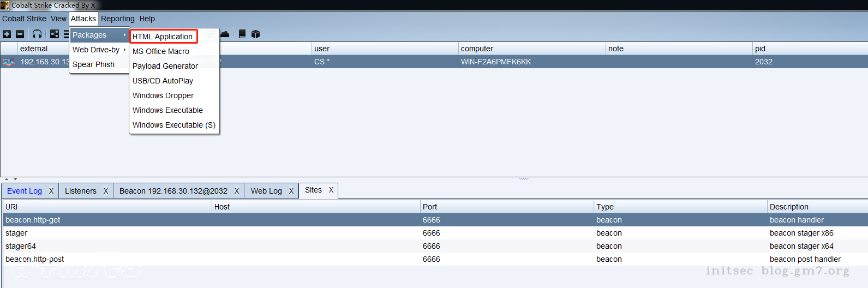Click the plus icon for new connection

pyautogui.click(x=7, y=34)
